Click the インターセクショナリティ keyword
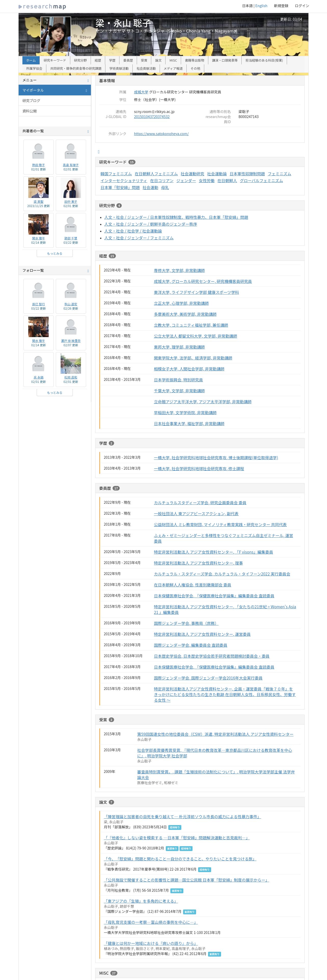The width and height of the screenshot is (327, 980). coord(123,181)
